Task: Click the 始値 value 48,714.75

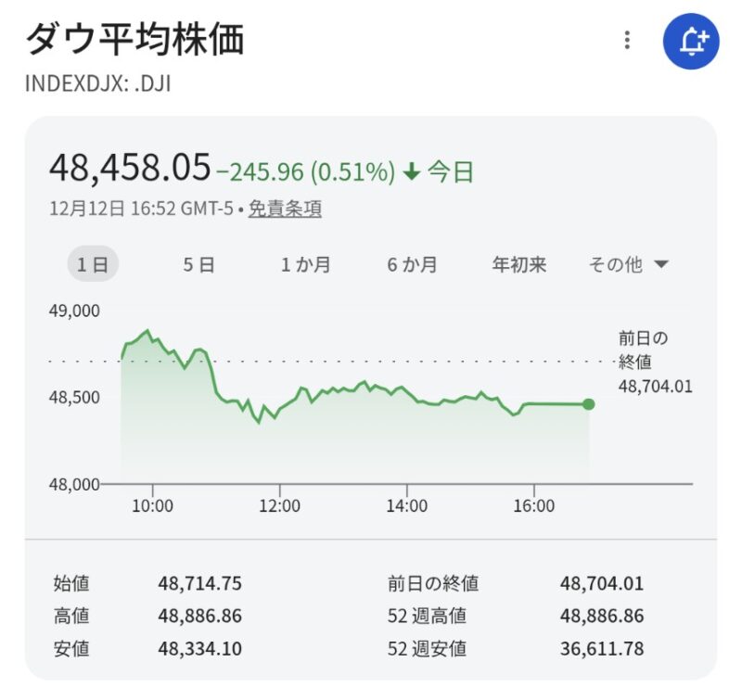Action: point(199,584)
